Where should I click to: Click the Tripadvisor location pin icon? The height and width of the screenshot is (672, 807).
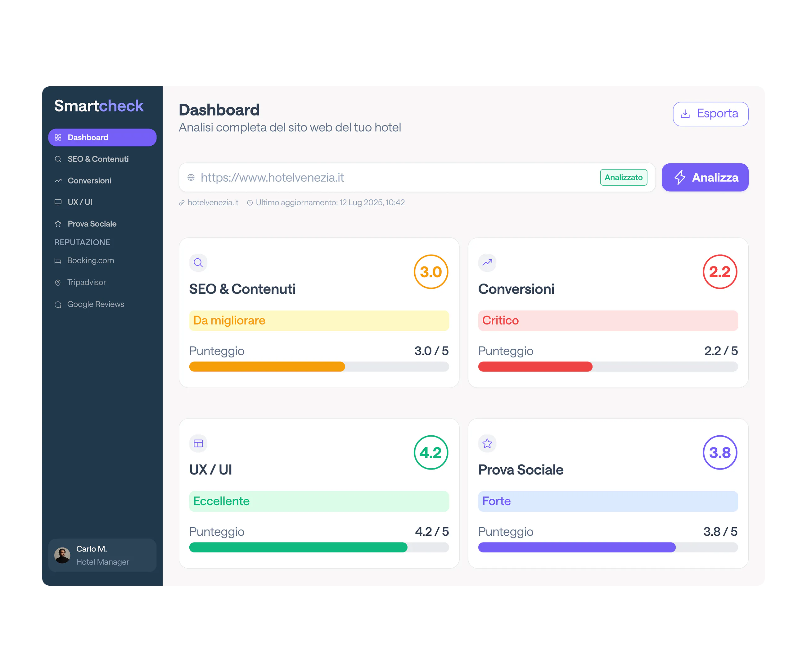pyautogui.click(x=58, y=283)
